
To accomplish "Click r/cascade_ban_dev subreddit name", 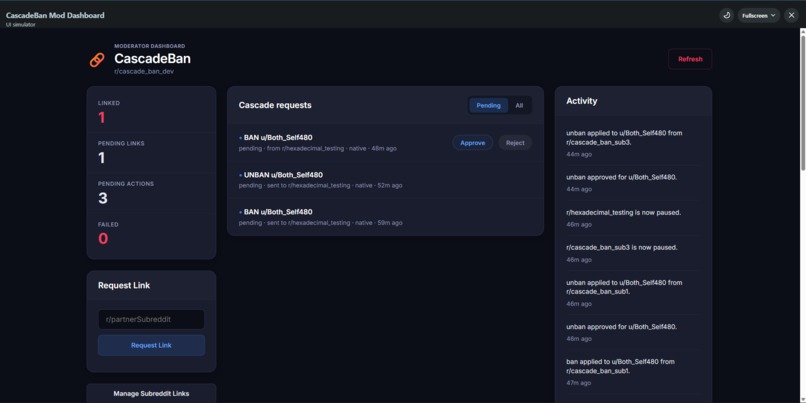I will coord(144,71).
